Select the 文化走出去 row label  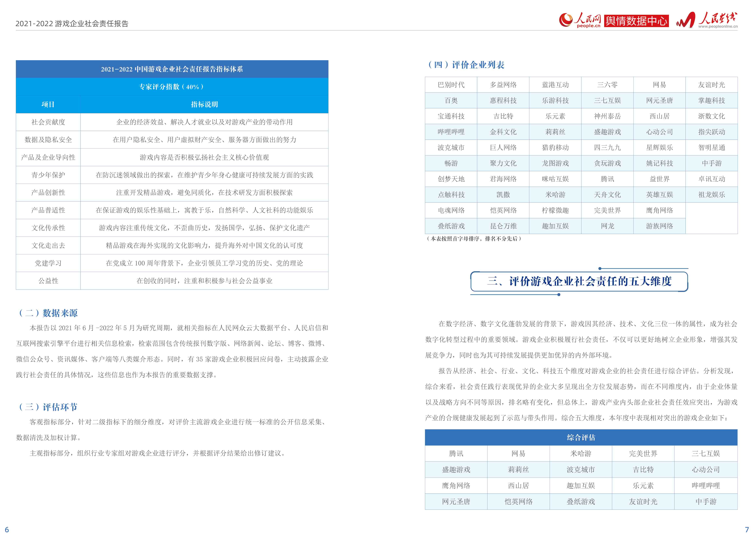coord(48,246)
